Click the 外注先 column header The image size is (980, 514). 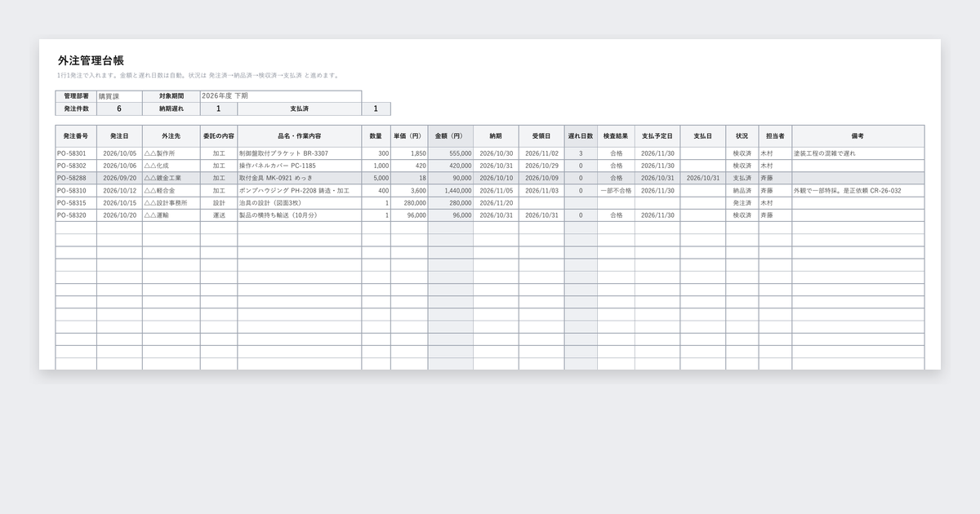[171, 136]
